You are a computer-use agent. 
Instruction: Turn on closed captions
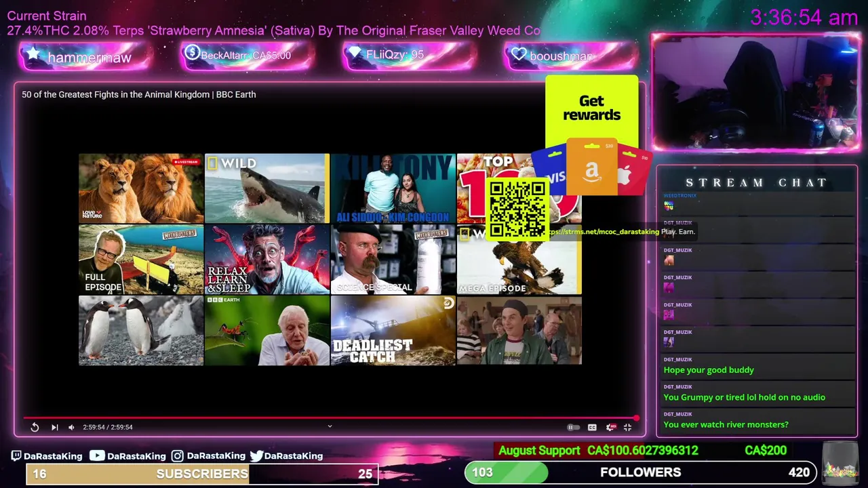[592, 427]
